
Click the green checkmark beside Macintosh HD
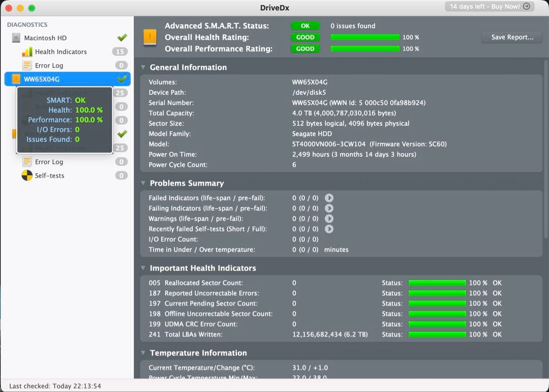click(x=122, y=38)
